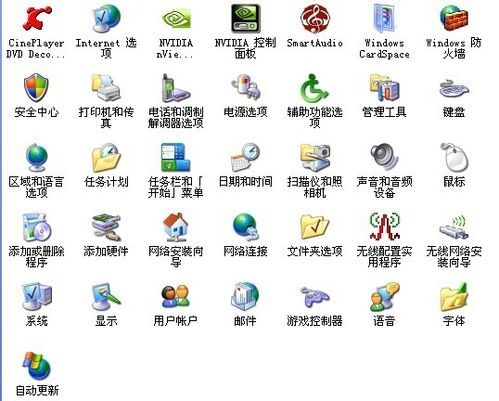Open 扫描仪和照相机 icon
The image size is (499, 401).
coord(315,158)
